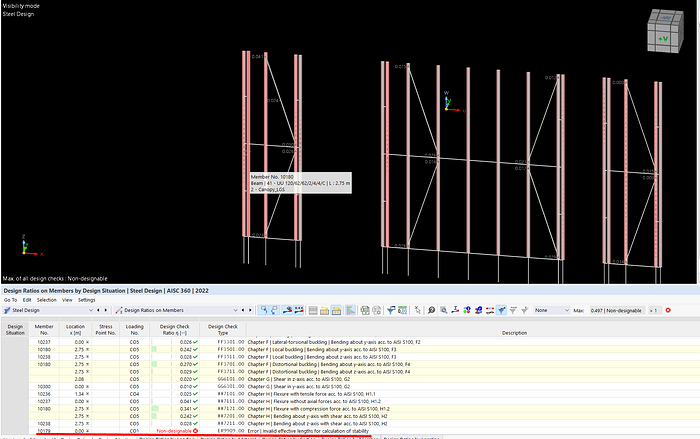Image resolution: width=700 pixels, height=439 pixels.
Task: Toggle the highlighted chart icon before the green sheet icons
Action: click(350, 310)
